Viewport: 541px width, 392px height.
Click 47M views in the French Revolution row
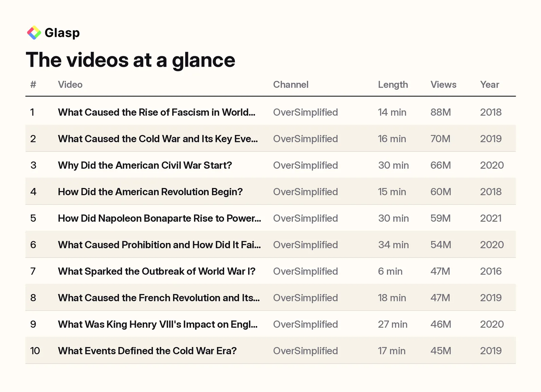coord(440,298)
